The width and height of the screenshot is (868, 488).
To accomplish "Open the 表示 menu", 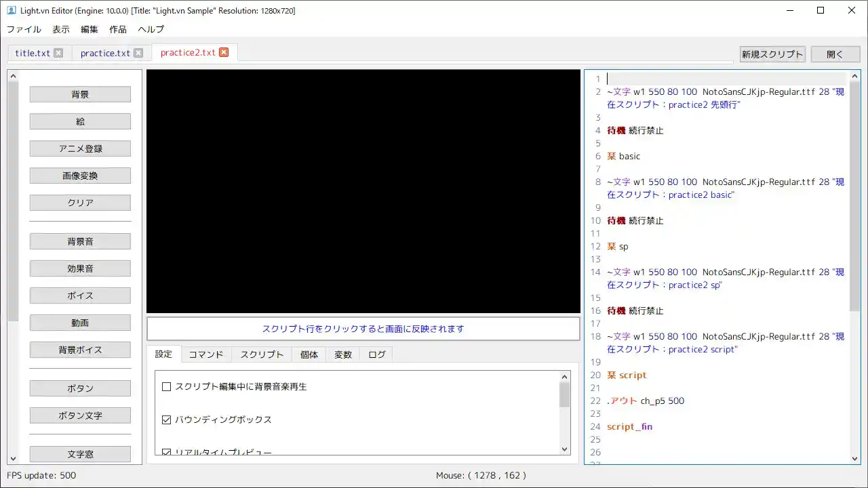I will [61, 29].
